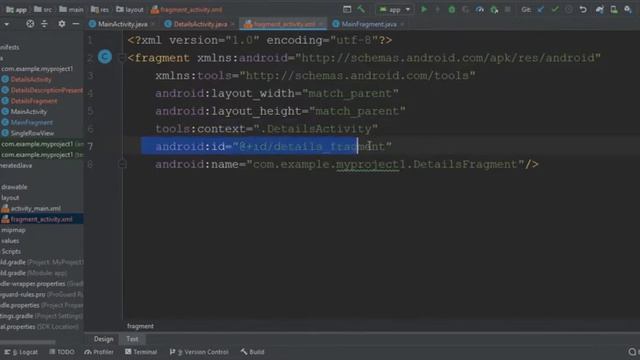Image resolution: width=640 pixels, height=360 pixels.
Task: Select DetailsFragment in project tree
Action: 29,101
